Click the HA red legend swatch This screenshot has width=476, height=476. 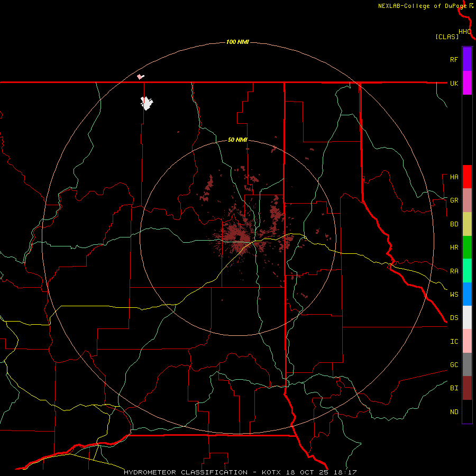click(467, 177)
